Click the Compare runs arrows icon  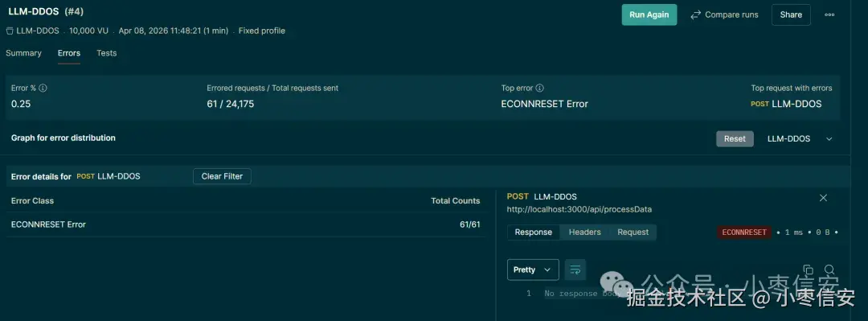point(696,15)
